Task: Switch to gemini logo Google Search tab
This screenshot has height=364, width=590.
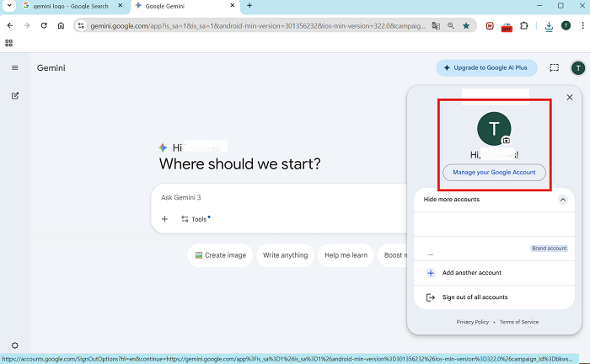Action: 70,6
